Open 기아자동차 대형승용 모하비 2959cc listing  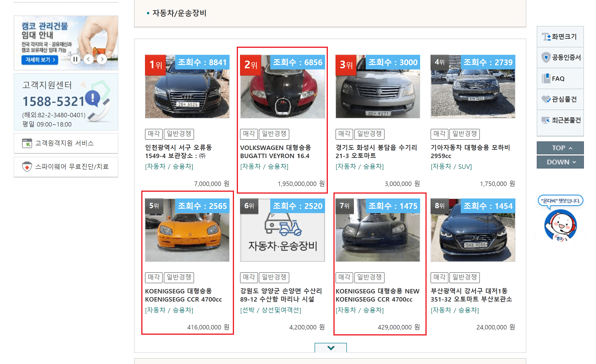(x=470, y=152)
